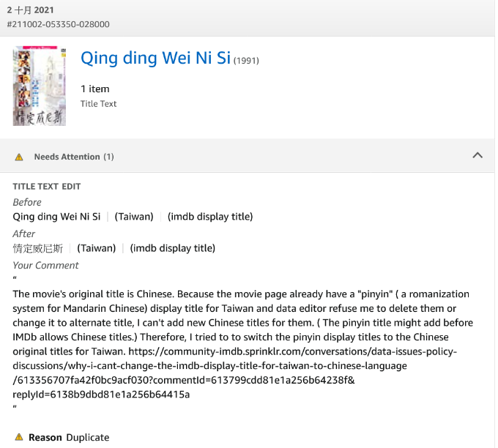Click the 'Title Text' label under item count
This screenshot has width=498, height=448.
pyautogui.click(x=98, y=104)
